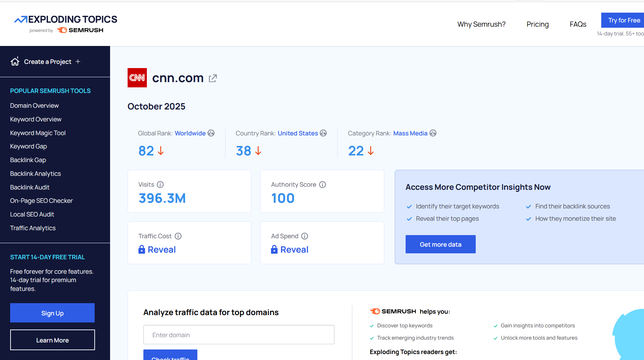Open cnn.com via external link icon
This screenshot has width=644, height=360.
tap(213, 78)
